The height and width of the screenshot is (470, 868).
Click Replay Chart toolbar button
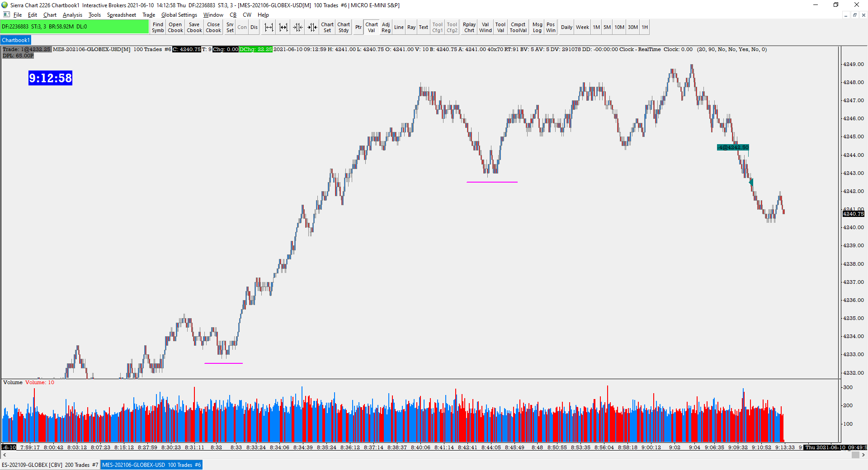tap(469, 27)
